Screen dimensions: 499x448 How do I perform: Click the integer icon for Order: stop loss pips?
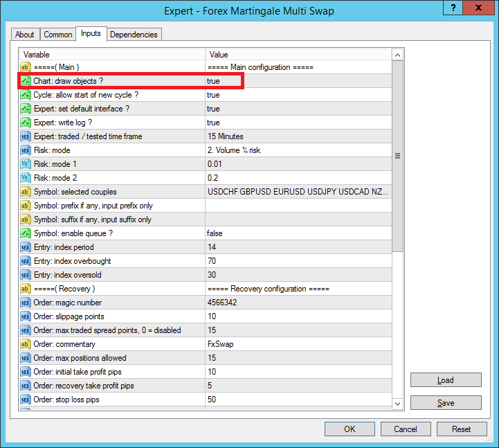(x=26, y=400)
